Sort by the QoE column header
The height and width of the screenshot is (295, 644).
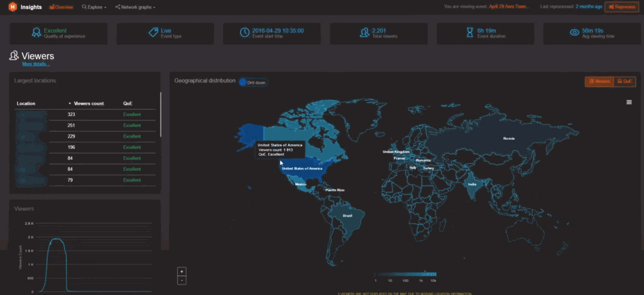[x=128, y=103]
